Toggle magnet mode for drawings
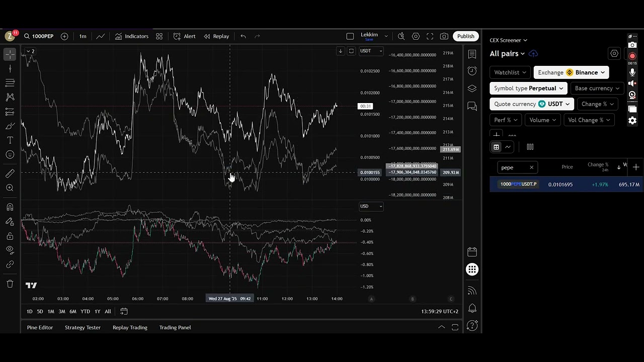The image size is (644, 362). 10,207
